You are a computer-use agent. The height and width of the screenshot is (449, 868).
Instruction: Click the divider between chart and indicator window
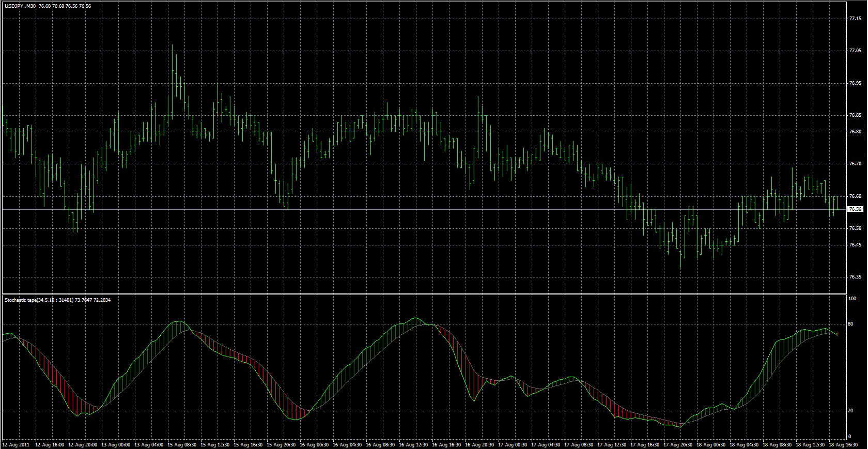point(424,295)
